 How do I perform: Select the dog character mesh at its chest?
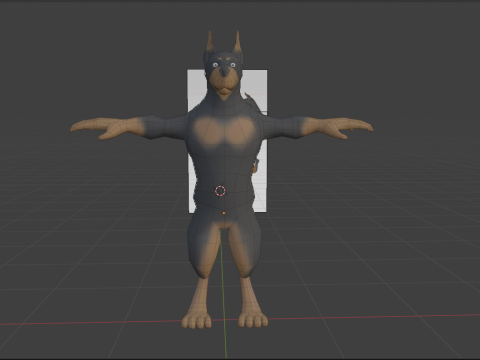click(225, 132)
